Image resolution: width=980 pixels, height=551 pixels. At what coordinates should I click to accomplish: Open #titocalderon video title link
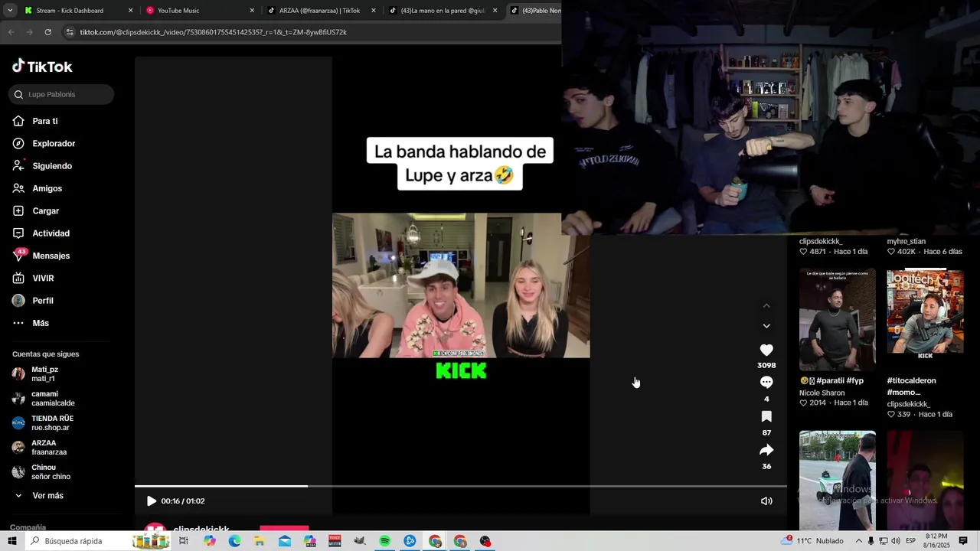tap(911, 386)
